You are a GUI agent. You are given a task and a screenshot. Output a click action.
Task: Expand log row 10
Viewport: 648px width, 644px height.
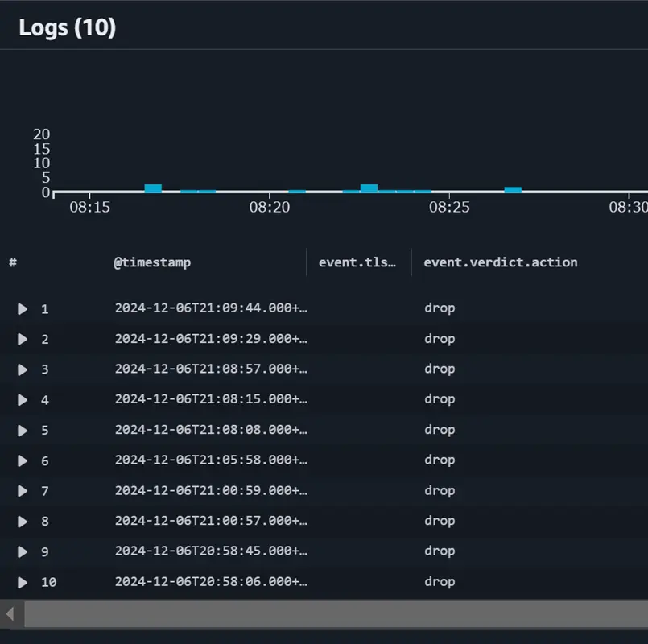click(x=23, y=582)
